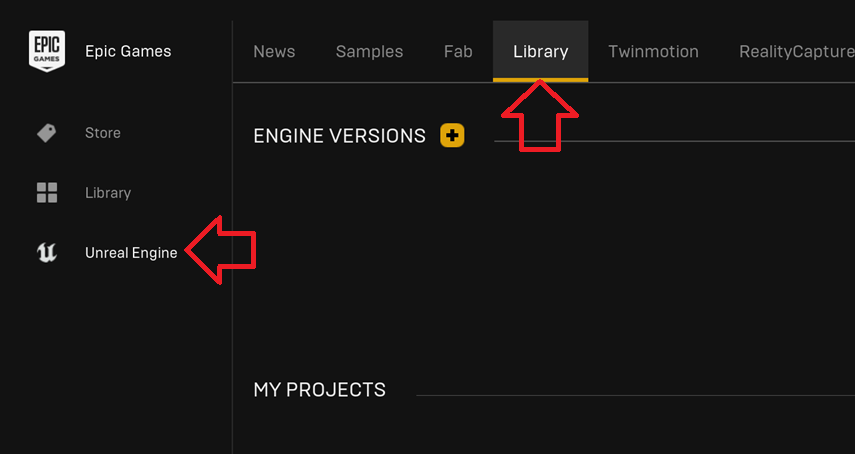Click red arrow pointing at Unreal Engine

coord(220,250)
